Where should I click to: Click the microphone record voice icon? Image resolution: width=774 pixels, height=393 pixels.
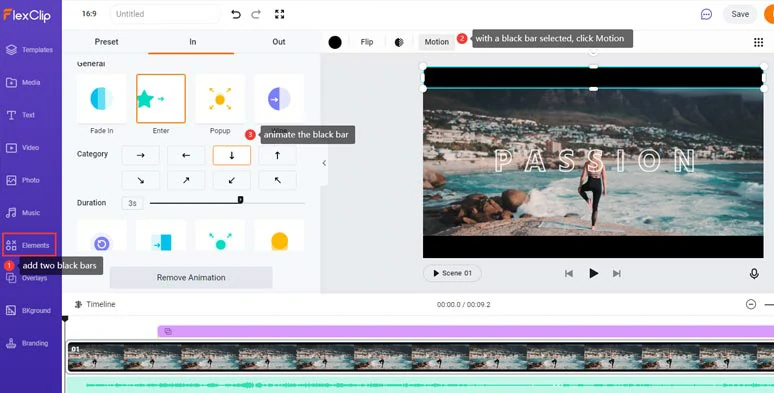click(754, 273)
